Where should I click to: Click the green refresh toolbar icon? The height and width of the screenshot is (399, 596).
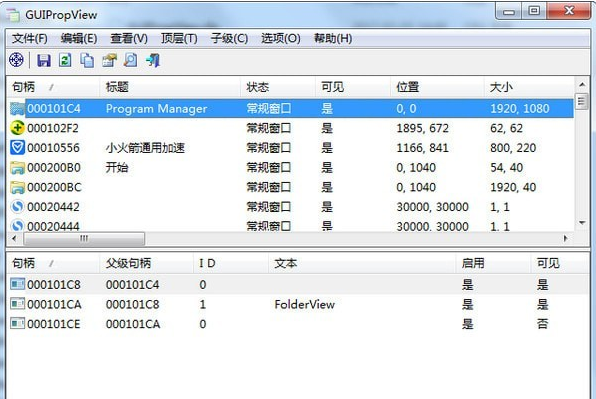pyautogui.click(x=65, y=60)
